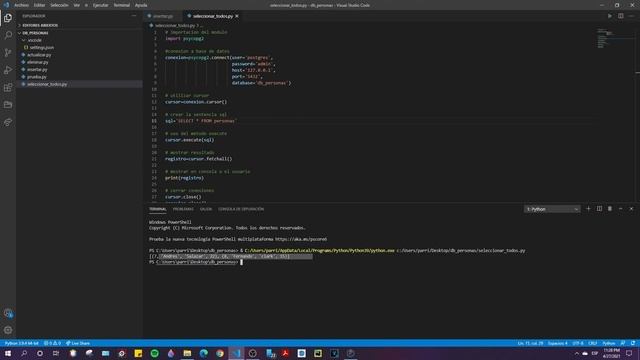
Task: Open the aka.ms/pscore6 link in terminal
Action: tap(301, 239)
